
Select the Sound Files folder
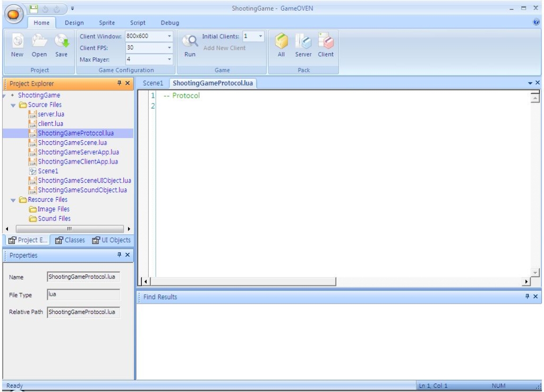[x=54, y=218]
